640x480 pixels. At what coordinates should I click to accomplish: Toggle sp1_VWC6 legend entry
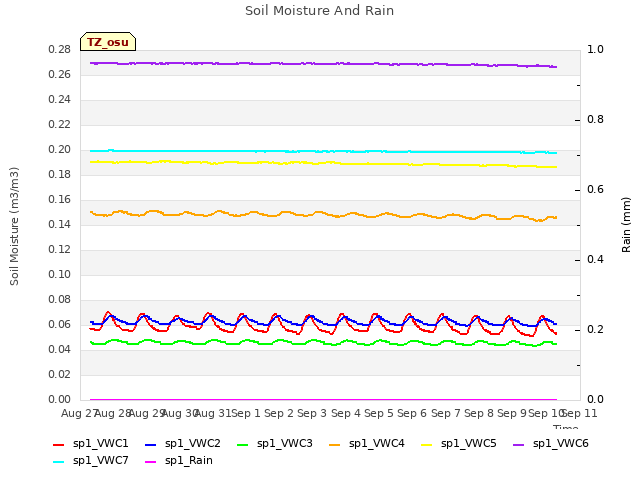tap(551, 443)
